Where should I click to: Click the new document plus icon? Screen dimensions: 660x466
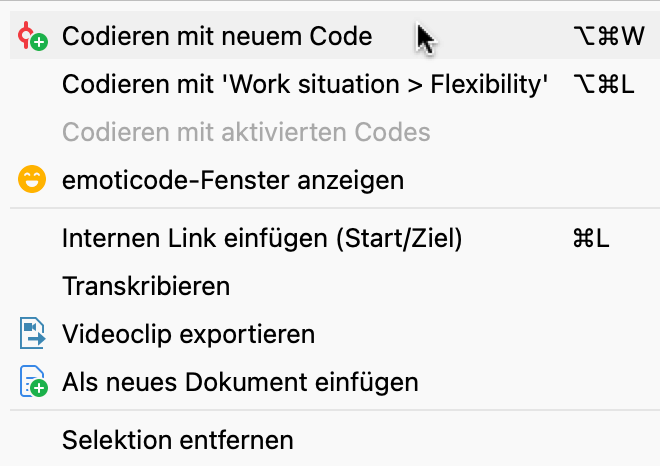coord(32,382)
